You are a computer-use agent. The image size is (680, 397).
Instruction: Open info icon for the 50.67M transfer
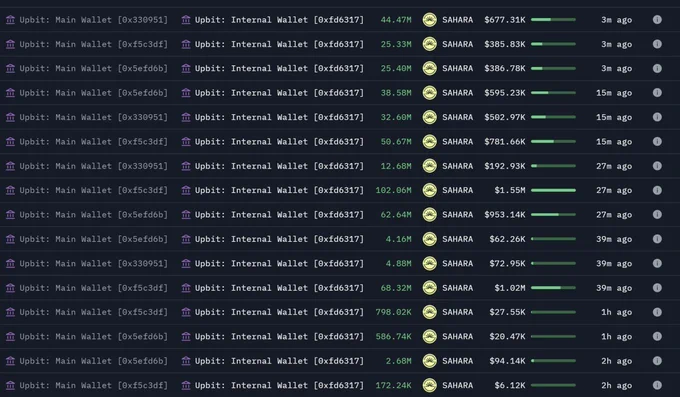click(657, 141)
